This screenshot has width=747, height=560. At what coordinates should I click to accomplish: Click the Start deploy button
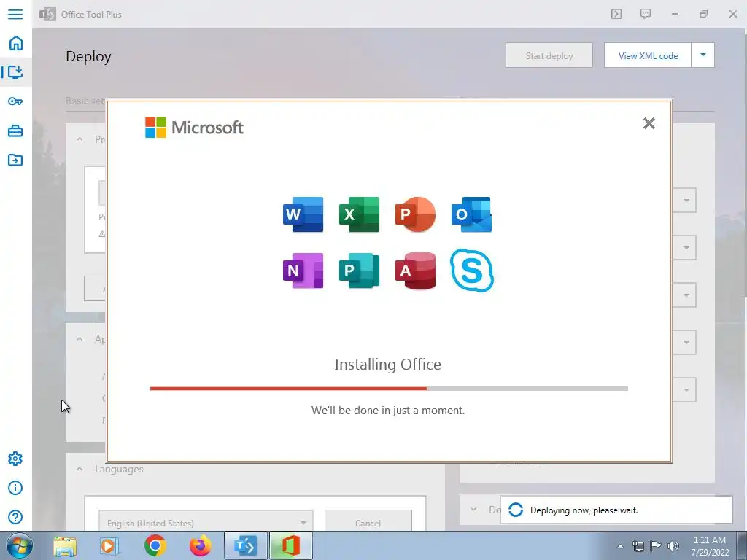tap(549, 55)
